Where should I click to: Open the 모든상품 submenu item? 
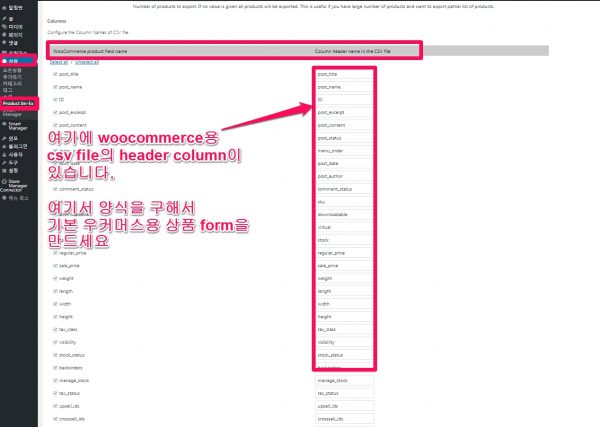point(13,70)
